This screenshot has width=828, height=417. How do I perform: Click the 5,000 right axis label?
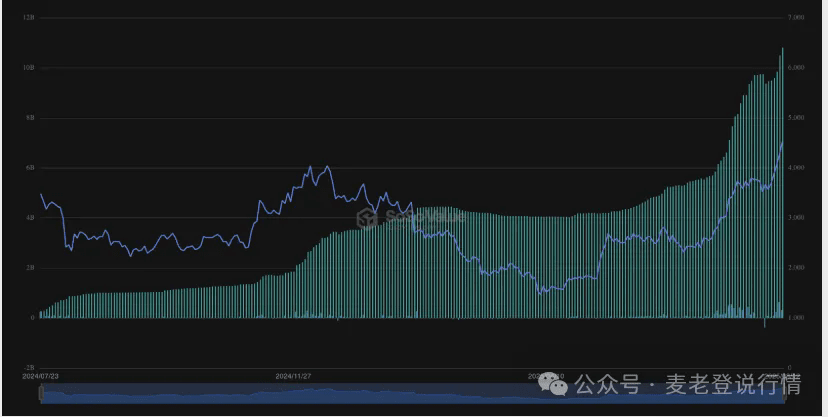(796, 118)
